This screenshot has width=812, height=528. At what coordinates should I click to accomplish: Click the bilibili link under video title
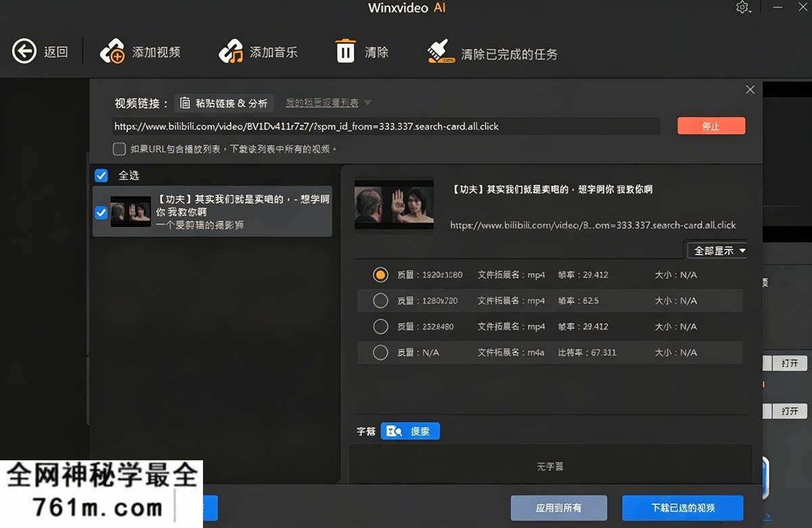click(x=593, y=225)
